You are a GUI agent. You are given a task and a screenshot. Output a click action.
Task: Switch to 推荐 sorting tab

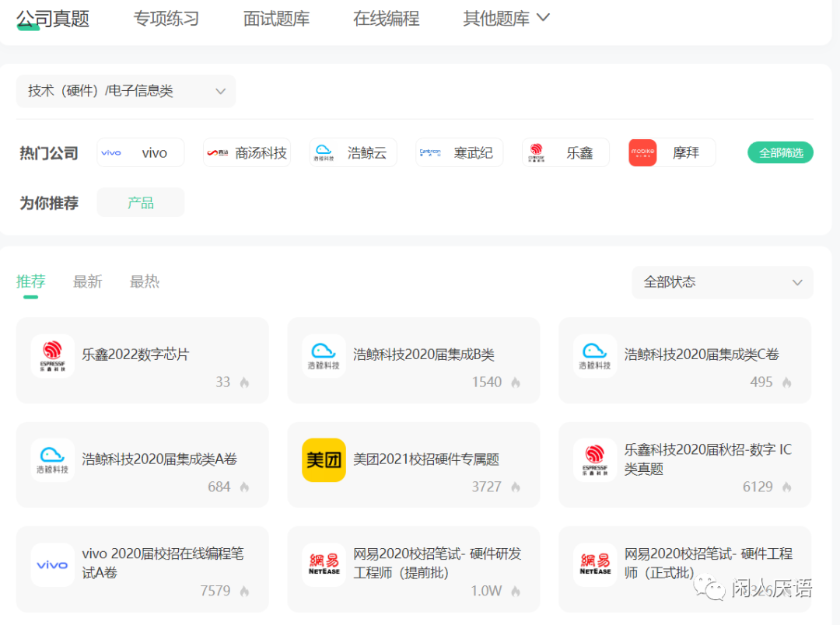[30, 281]
